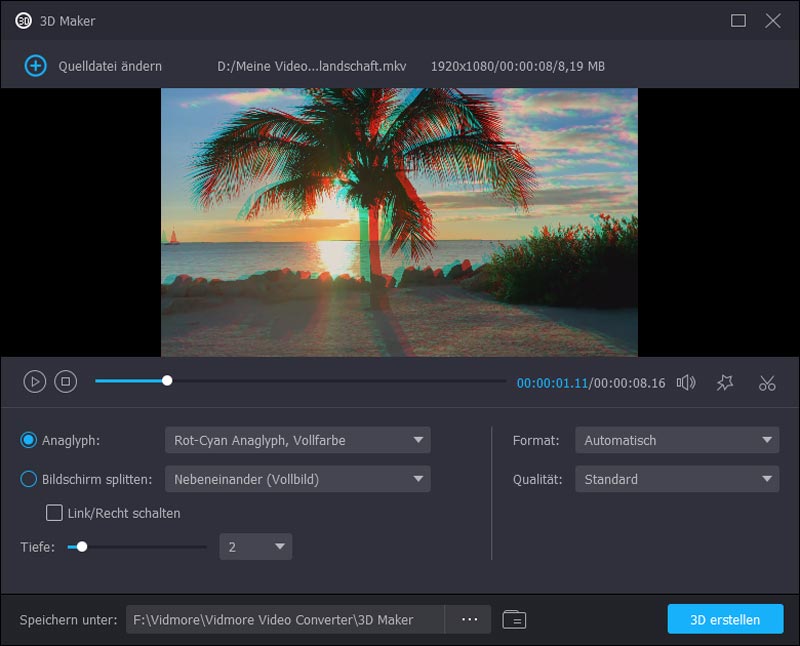800x646 pixels.
Task: Open the Rot-Cyan Anaglyph dropdown
Action: [x=299, y=440]
